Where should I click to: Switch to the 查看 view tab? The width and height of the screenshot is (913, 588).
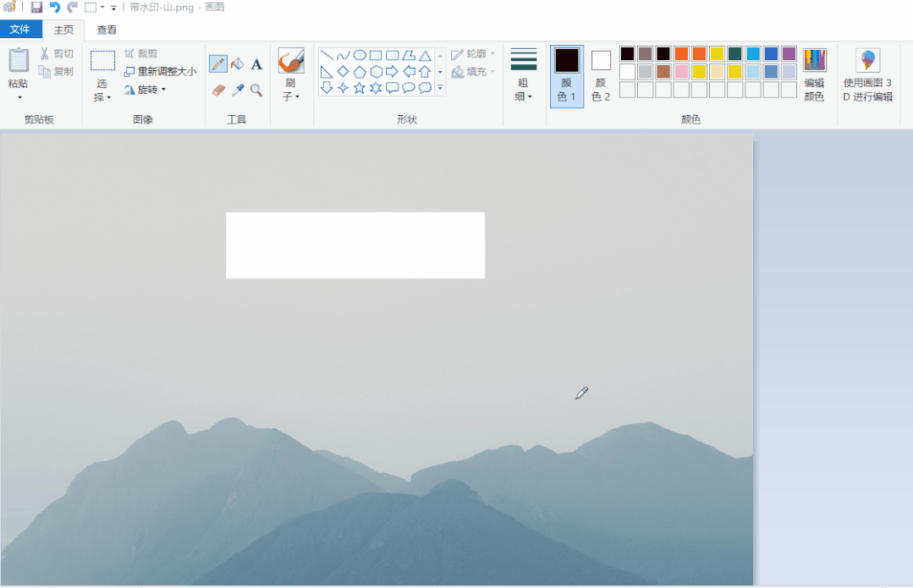107,30
